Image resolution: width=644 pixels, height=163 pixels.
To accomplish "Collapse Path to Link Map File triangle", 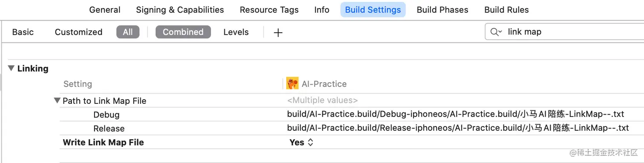I will (x=57, y=101).
